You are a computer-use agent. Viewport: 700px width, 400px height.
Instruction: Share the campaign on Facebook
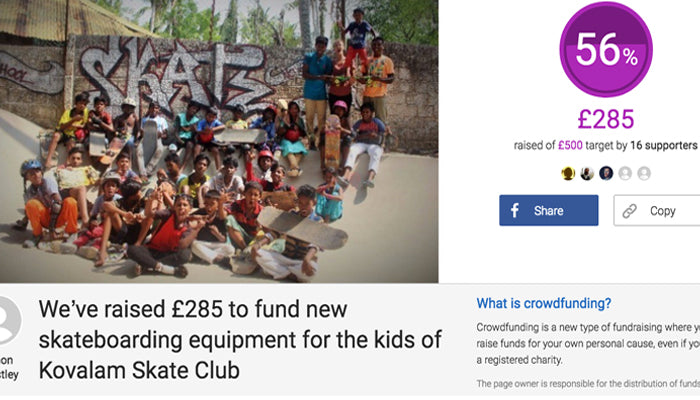[x=549, y=210]
